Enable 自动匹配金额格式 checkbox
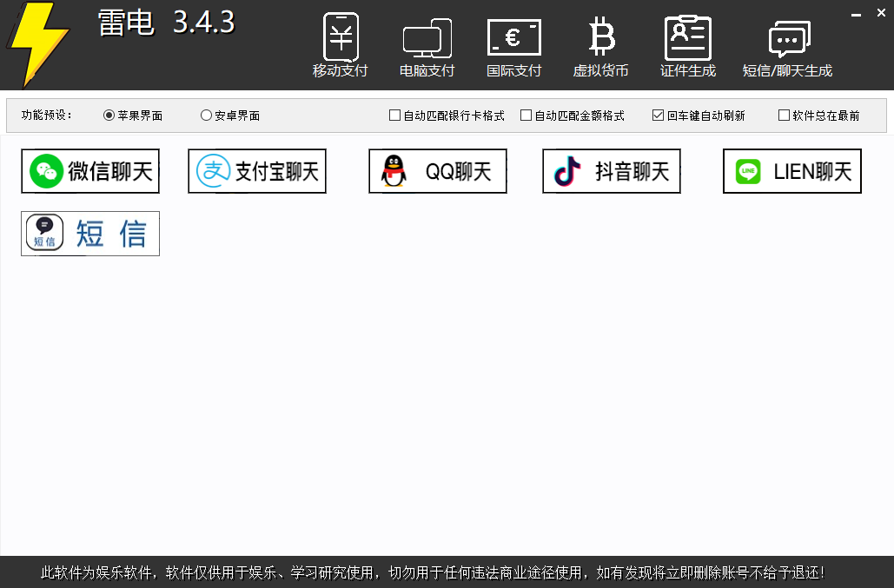 tap(526, 116)
